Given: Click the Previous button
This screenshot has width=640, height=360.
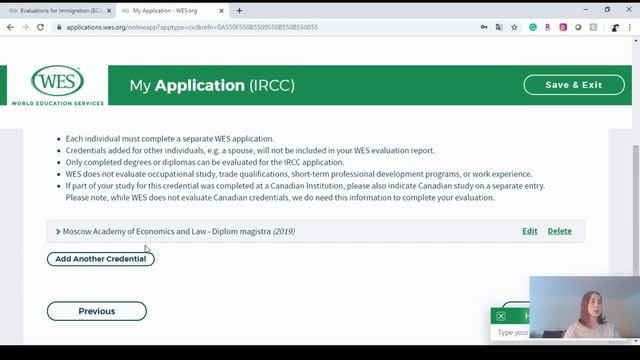Looking at the screenshot, I should click(97, 311).
